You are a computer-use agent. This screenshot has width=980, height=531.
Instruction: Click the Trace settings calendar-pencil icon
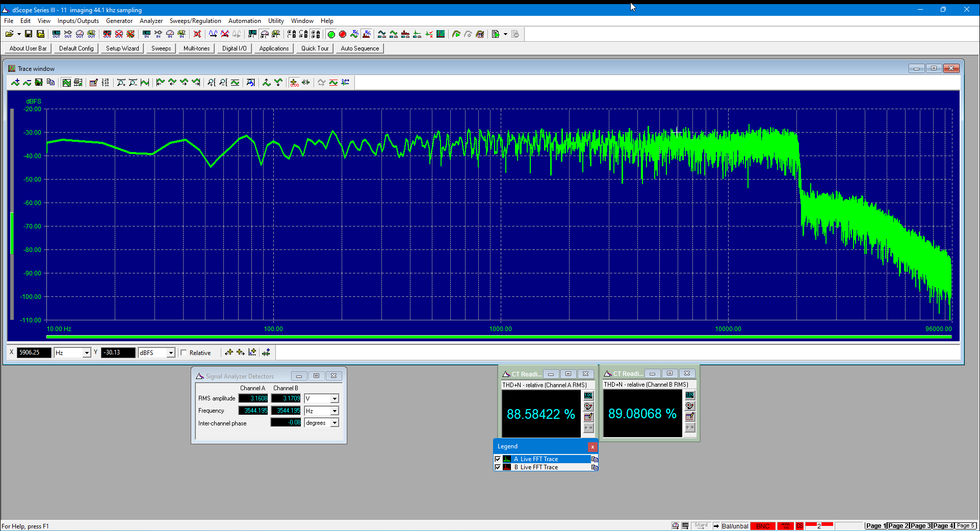click(x=93, y=83)
